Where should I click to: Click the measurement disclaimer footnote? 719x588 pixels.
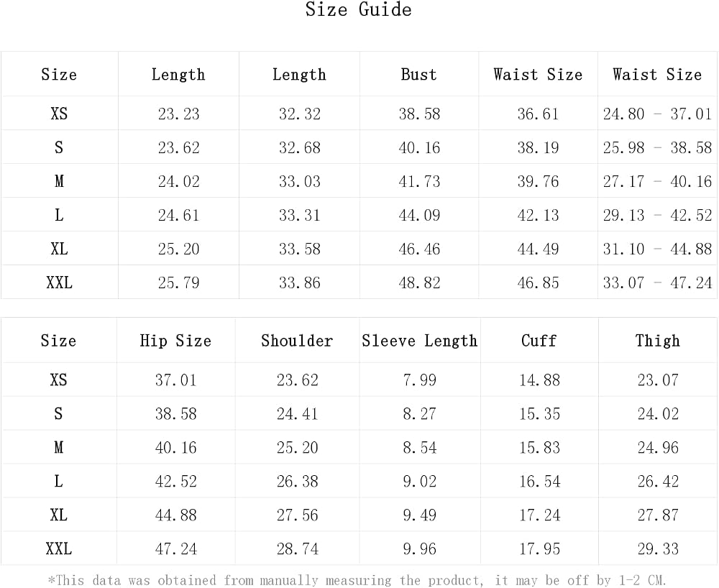357,580
